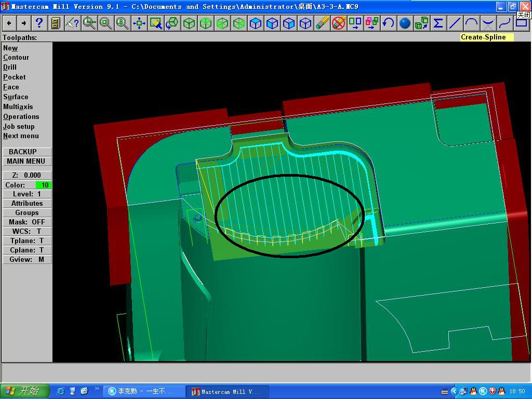
Task: Repaint the screen with the brush icon
Action: [x=156, y=23]
